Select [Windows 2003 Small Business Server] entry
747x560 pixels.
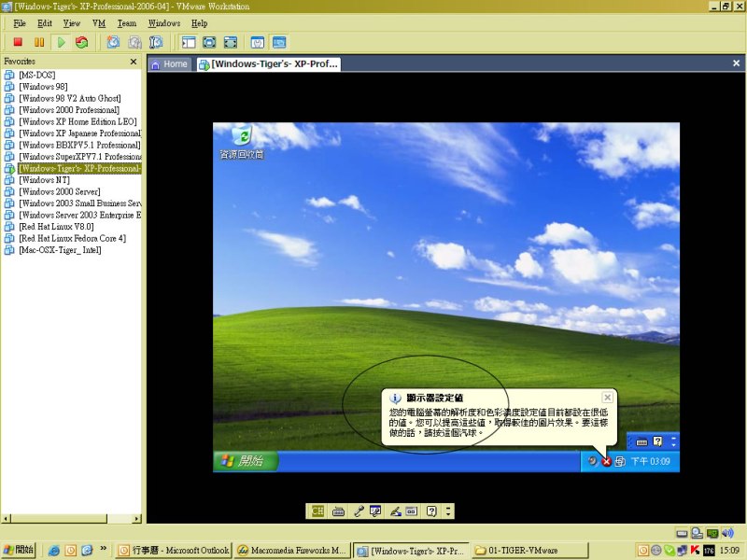[x=79, y=203]
